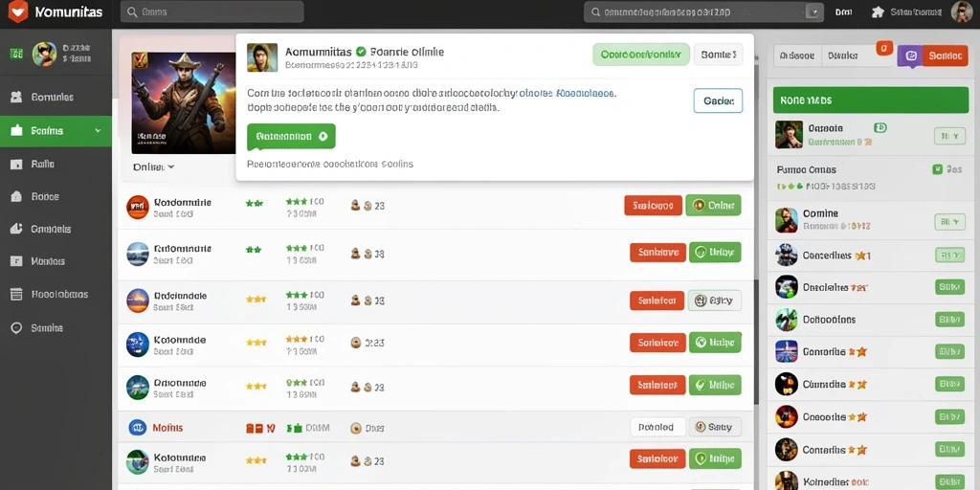Click the light green Opondonevlondar button

(x=640, y=55)
